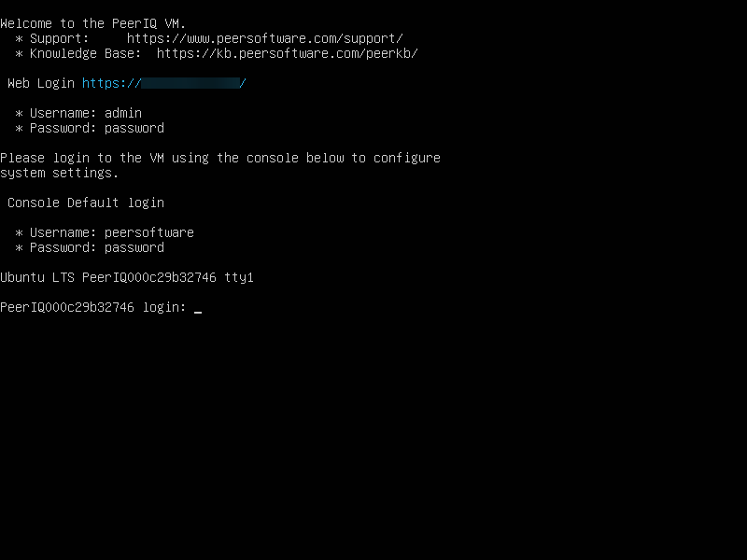
Task: Click the Web Login https address
Action: pyautogui.click(x=163, y=83)
